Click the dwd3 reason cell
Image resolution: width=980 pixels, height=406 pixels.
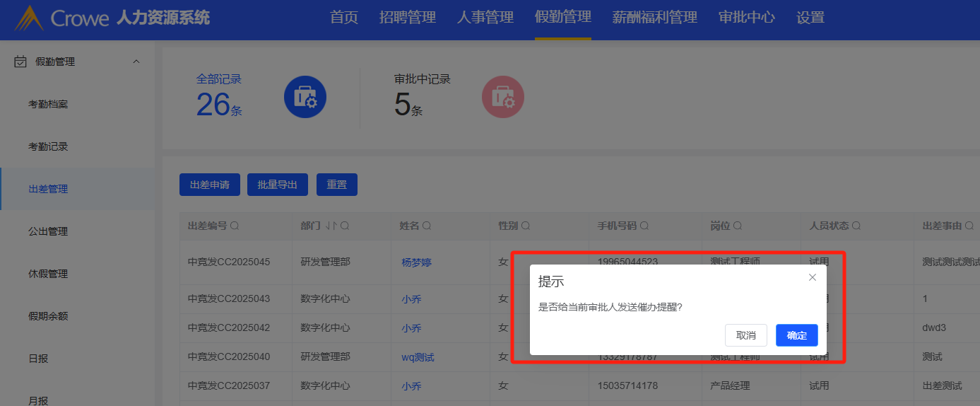point(934,327)
